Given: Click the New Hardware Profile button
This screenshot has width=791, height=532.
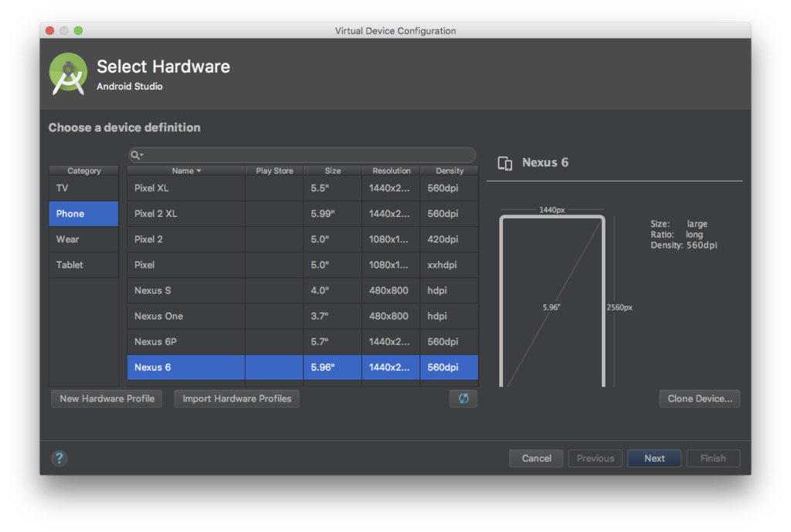Looking at the screenshot, I should [107, 398].
